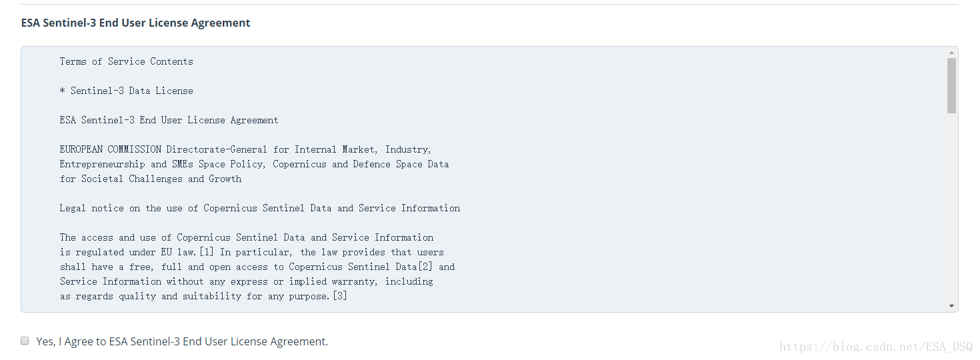The width and height of the screenshot is (980, 360).
Task: Click the blog.csdn.net watermark URL
Action: point(876,347)
